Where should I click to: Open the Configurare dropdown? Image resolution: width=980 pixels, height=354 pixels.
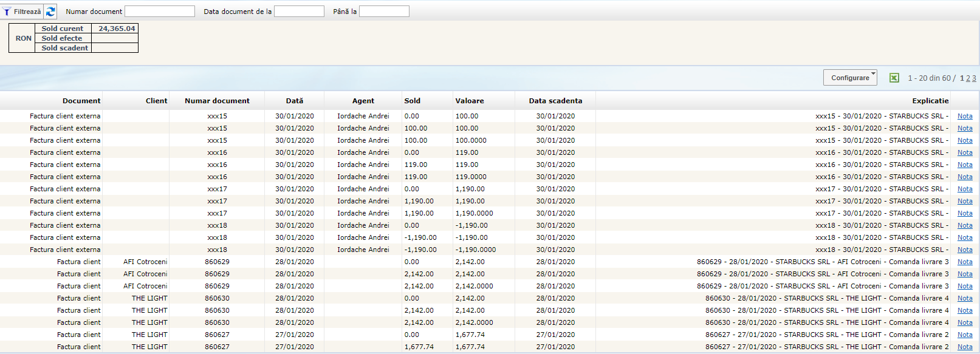pos(850,78)
